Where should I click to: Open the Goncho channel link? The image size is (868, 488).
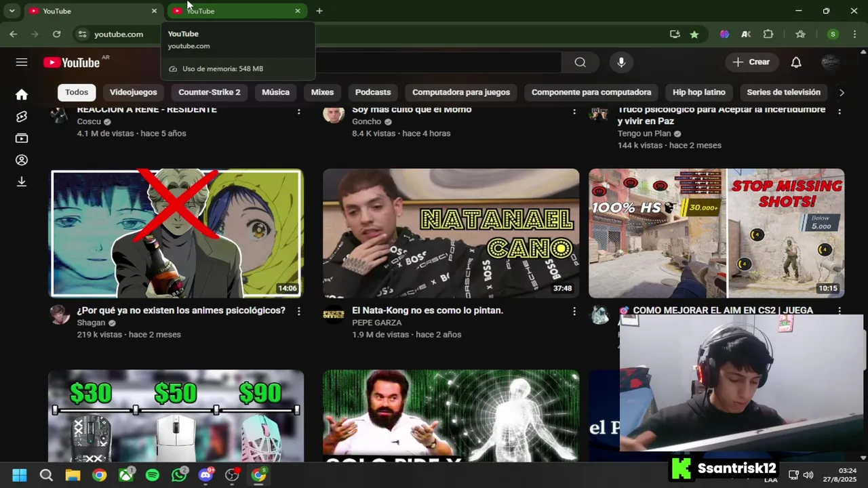click(366, 122)
